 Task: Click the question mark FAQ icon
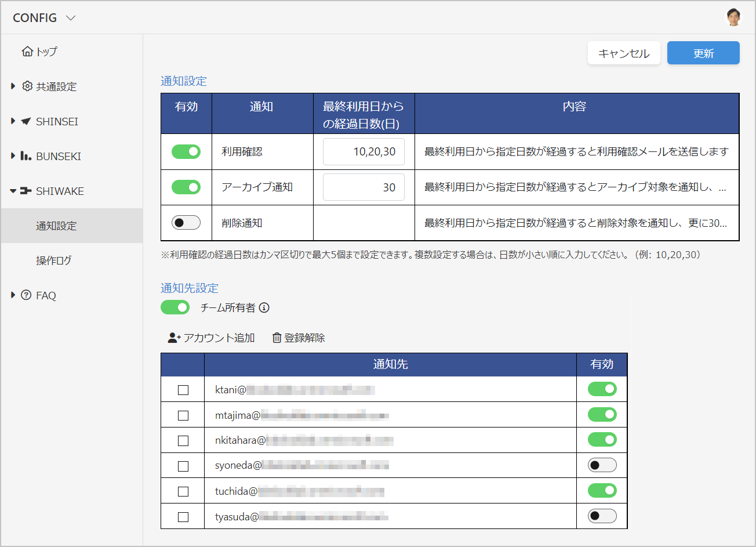(26, 295)
